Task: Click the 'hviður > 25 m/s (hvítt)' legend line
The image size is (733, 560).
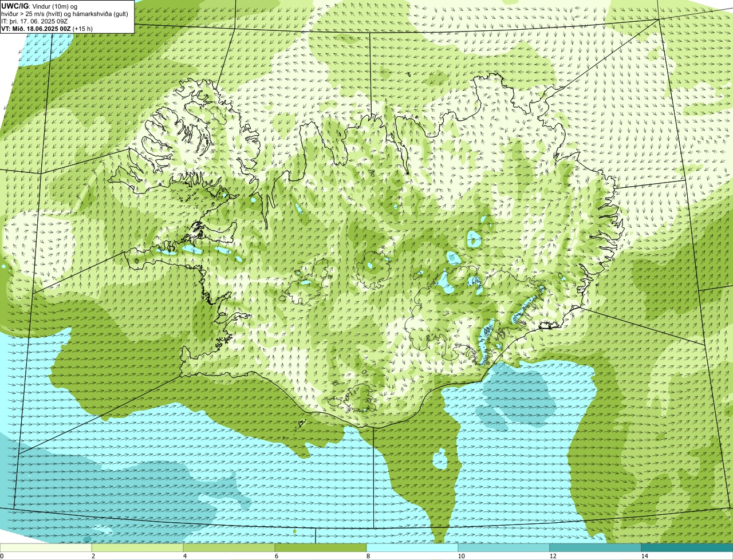Action: (64, 13)
